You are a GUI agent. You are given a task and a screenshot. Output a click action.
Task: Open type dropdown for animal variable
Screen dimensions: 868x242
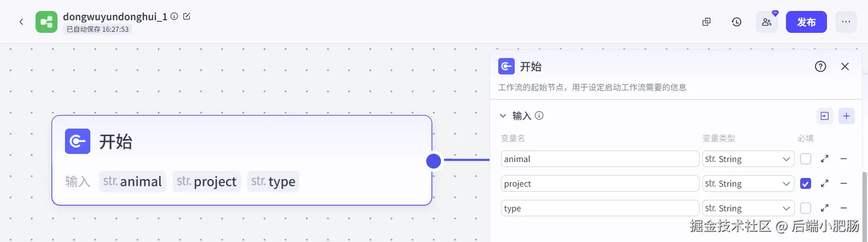748,159
